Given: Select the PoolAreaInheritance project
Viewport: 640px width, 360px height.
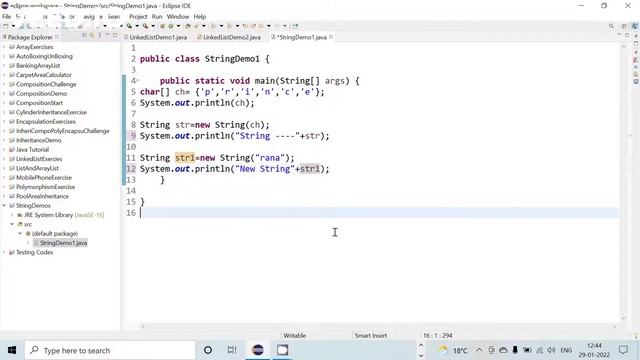Looking at the screenshot, I should pyautogui.click(x=42, y=197).
